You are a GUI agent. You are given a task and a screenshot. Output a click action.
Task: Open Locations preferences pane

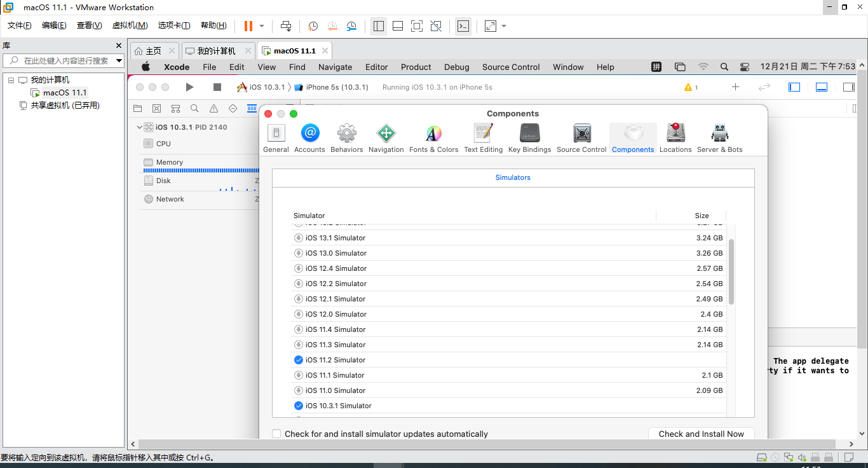coord(675,138)
